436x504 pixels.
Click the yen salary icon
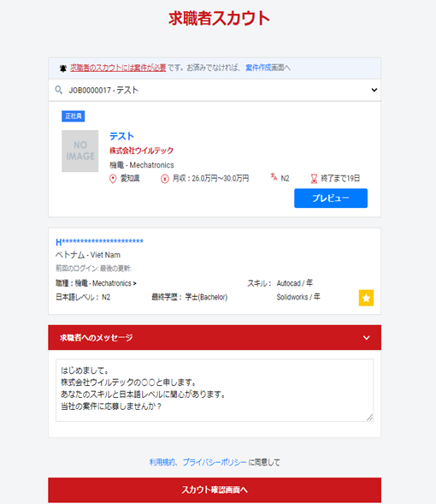(165, 179)
